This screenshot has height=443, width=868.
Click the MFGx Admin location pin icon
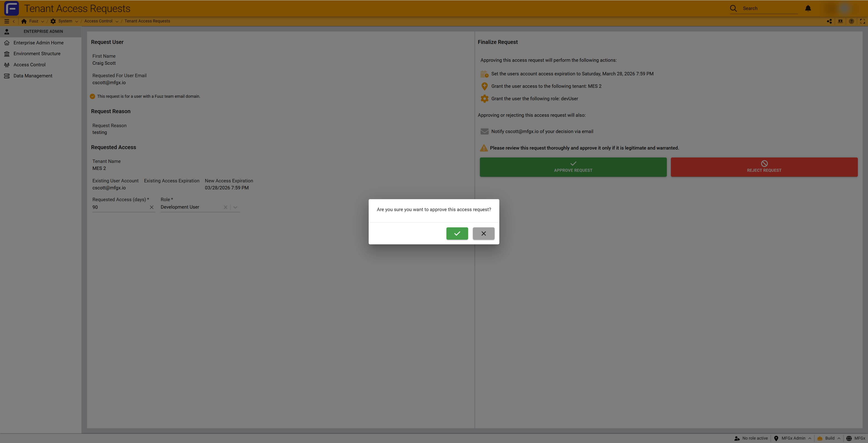(776, 438)
